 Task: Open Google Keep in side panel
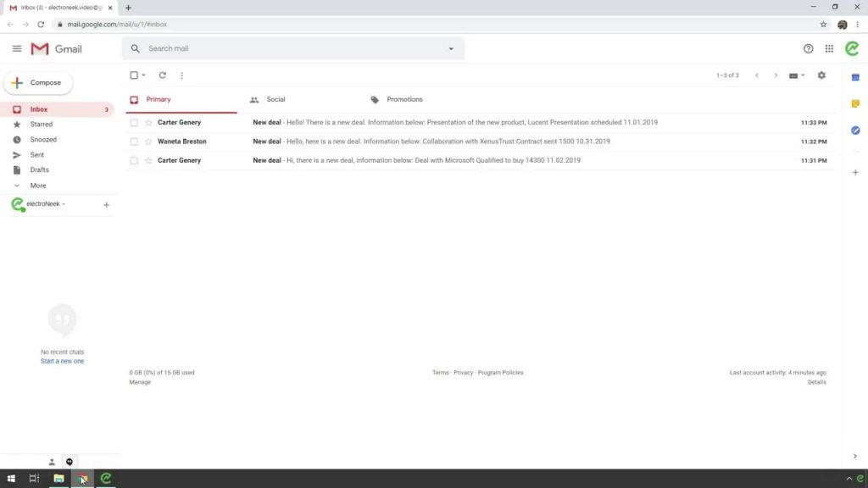pos(855,103)
